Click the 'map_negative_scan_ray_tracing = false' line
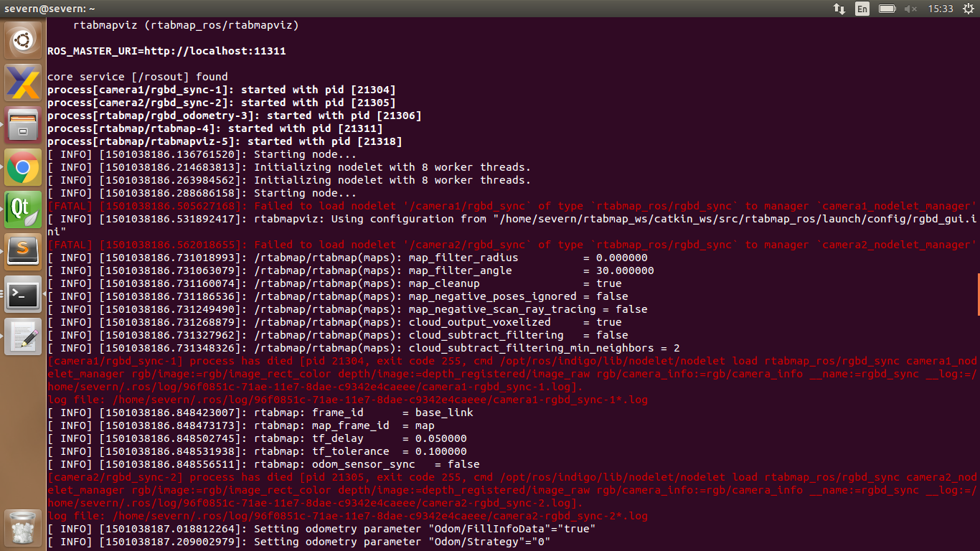This screenshot has width=980, height=551. point(347,309)
